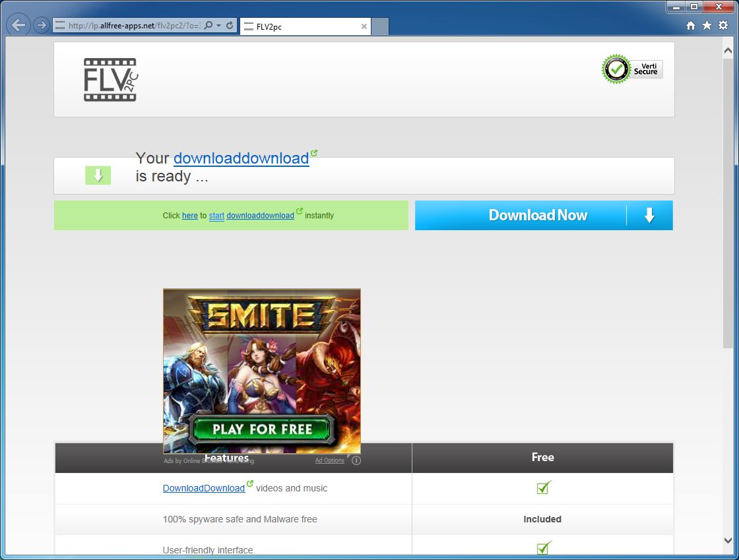Open the browser settings gear
The image size is (739, 560).
tap(723, 25)
